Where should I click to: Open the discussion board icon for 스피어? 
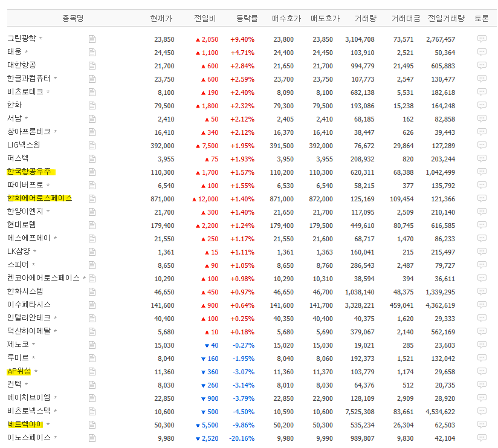coord(482,265)
